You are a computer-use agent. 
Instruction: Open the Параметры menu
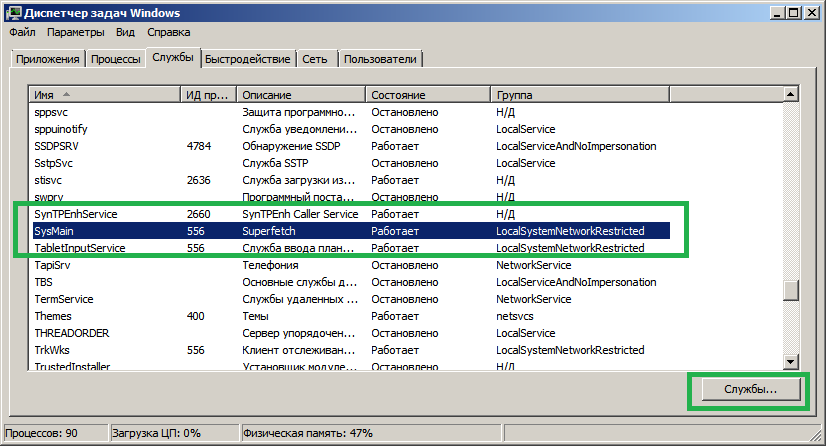[x=75, y=32]
